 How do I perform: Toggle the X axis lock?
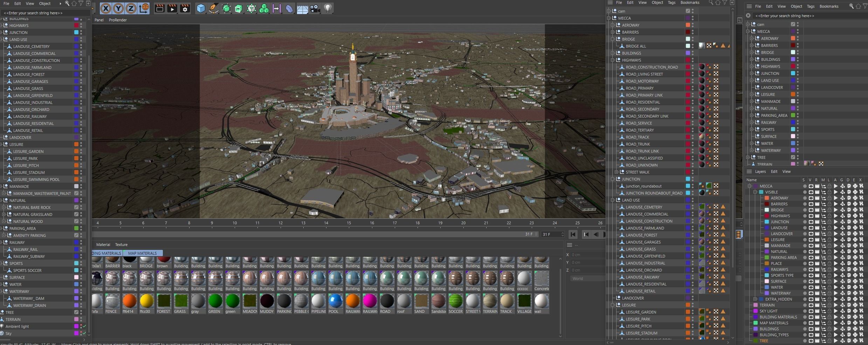[105, 8]
